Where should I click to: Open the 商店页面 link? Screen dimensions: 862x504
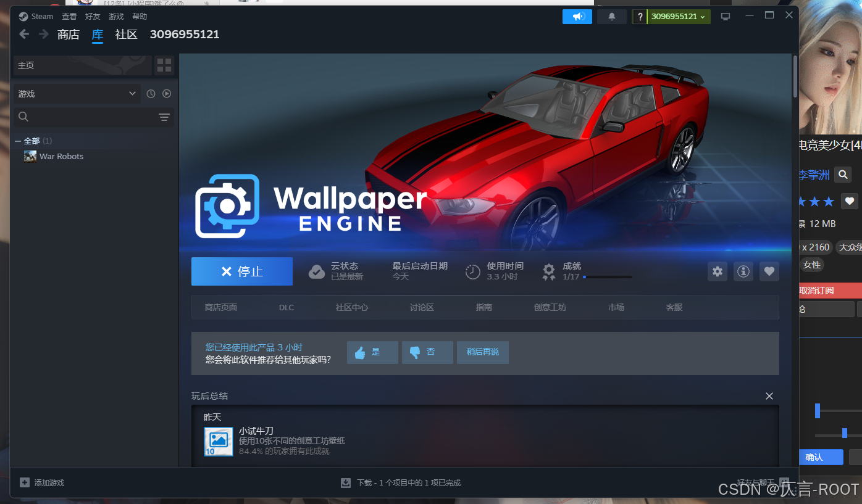coord(221,307)
